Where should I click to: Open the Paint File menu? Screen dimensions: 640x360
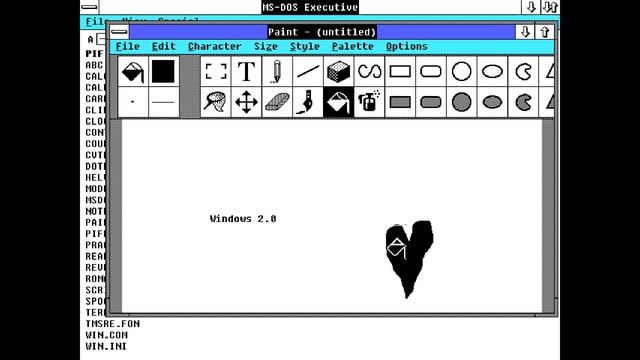128,47
